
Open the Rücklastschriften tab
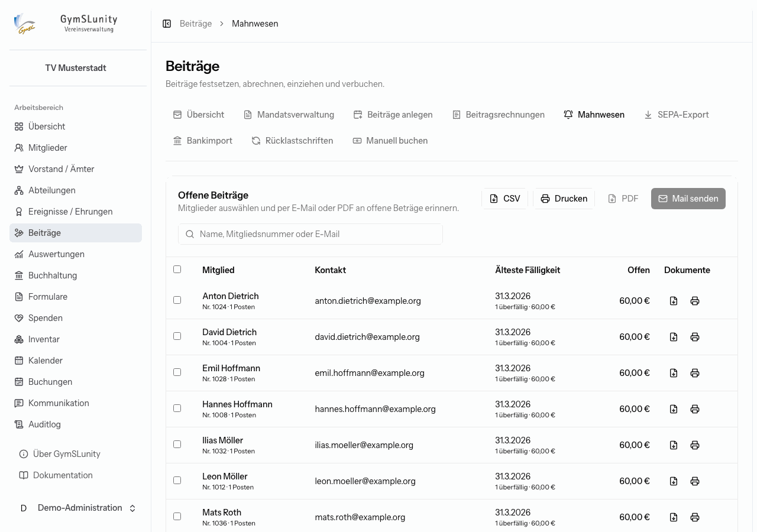click(x=292, y=141)
